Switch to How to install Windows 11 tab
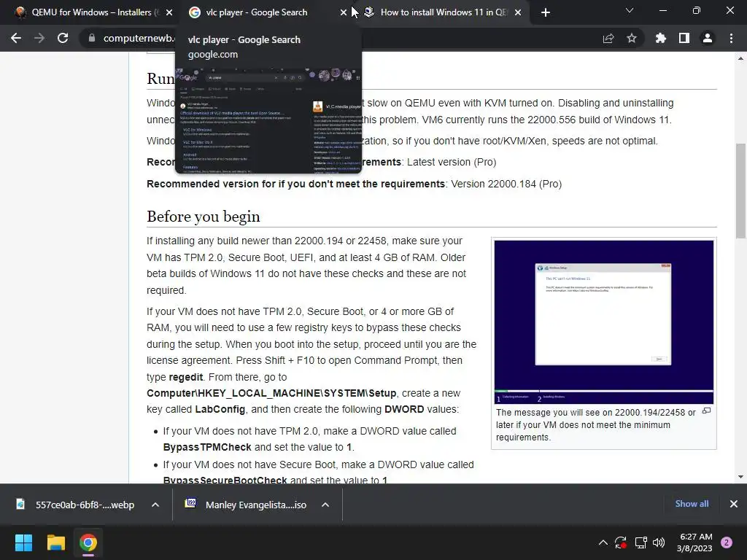This screenshot has width=747, height=560. [x=443, y=12]
